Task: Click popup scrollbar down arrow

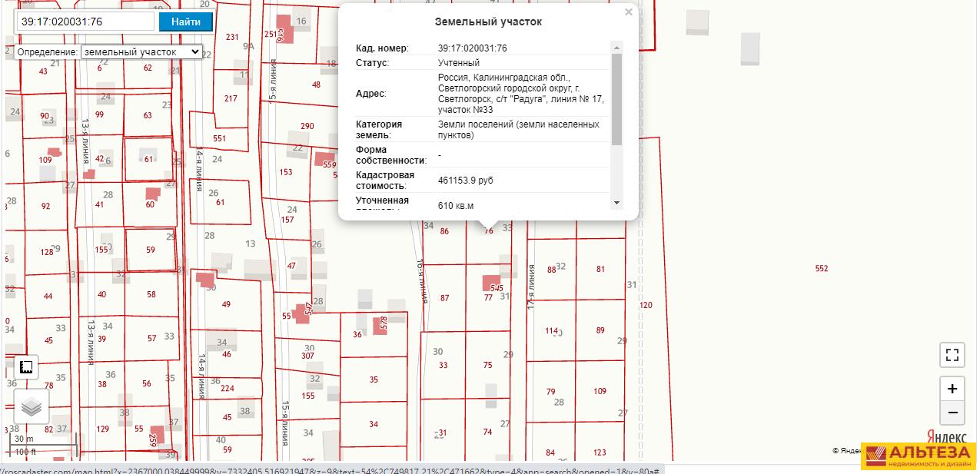Action: pyautogui.click(x=616, y=203)
